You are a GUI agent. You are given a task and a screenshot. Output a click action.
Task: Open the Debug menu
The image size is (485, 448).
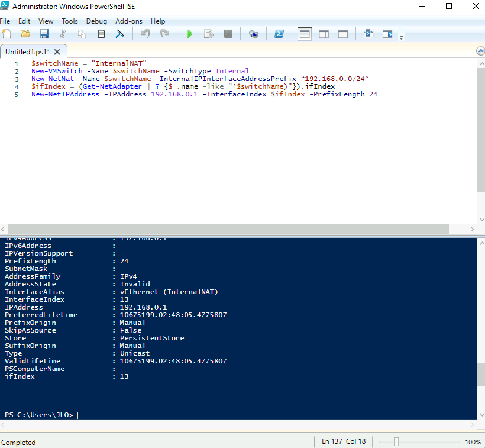click(96, 21)
